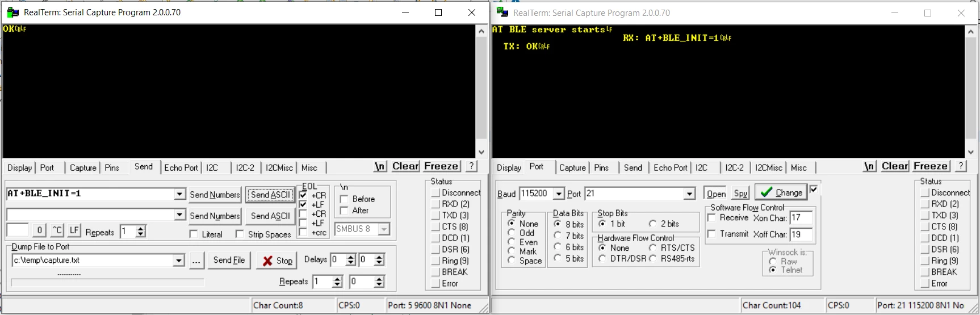
Task: Enable Receive software flow control checkbox
Action: click(x=711, y=218)
